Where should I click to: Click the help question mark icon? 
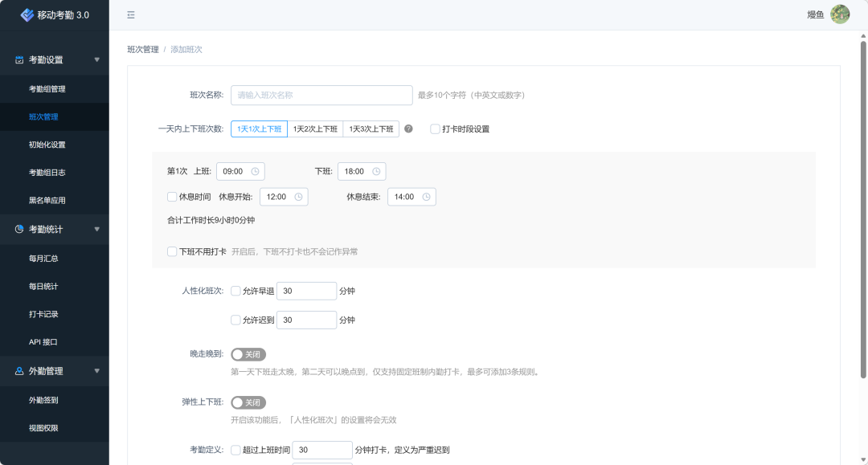click(408, 128)
